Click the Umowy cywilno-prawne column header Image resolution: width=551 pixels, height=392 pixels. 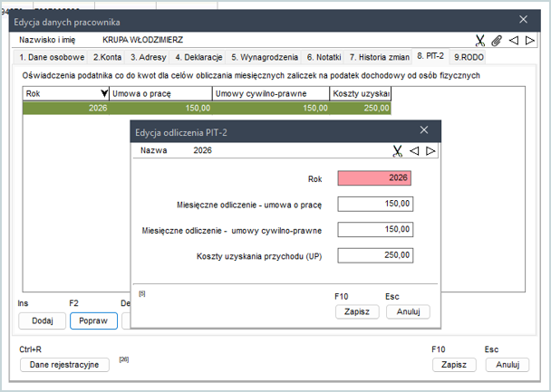pos(271,94)
